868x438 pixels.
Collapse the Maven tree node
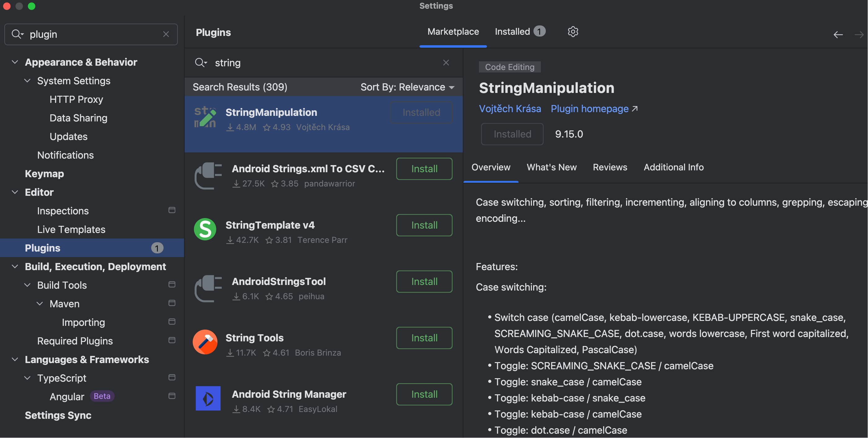point(40,304)
